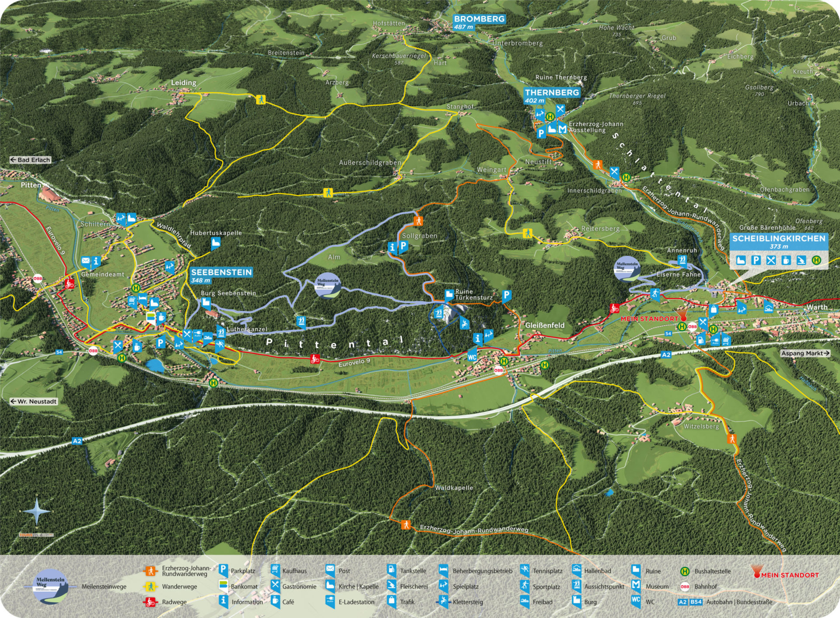Image resolution: width=840 pixels, height=618 pixels.
Task: Click the Wanderwege legend icon
Action: pos(150,587)
